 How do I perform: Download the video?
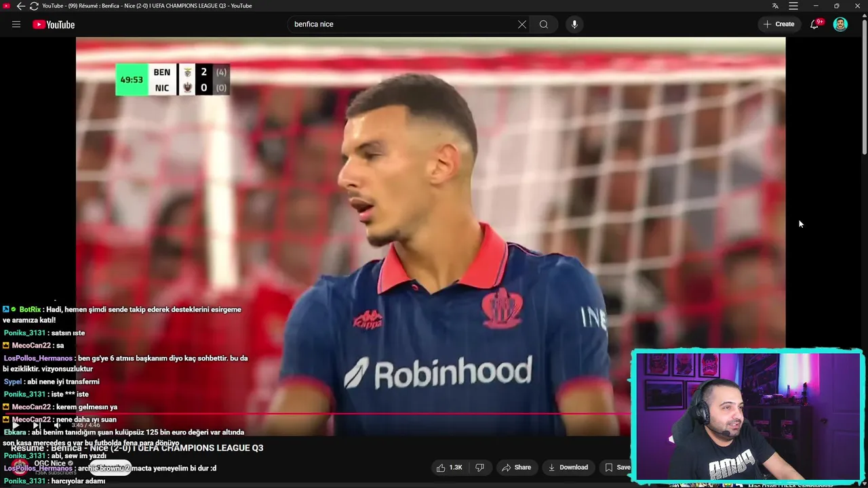568,467
